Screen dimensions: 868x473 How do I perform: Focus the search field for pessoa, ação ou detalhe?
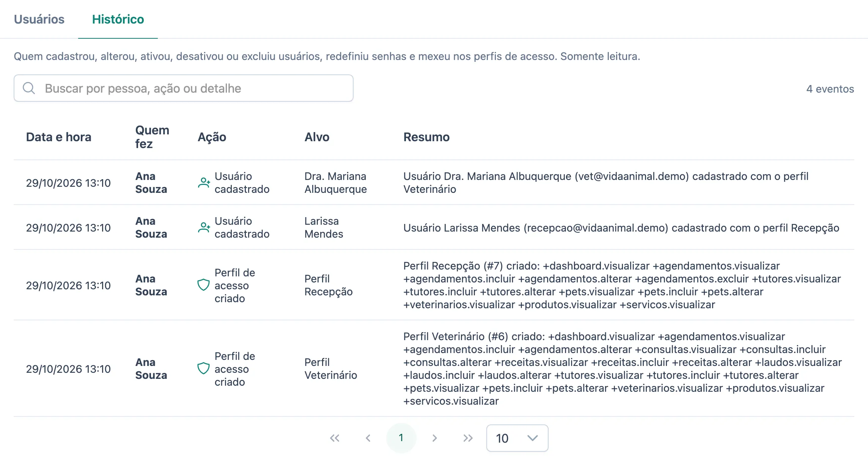184,88
